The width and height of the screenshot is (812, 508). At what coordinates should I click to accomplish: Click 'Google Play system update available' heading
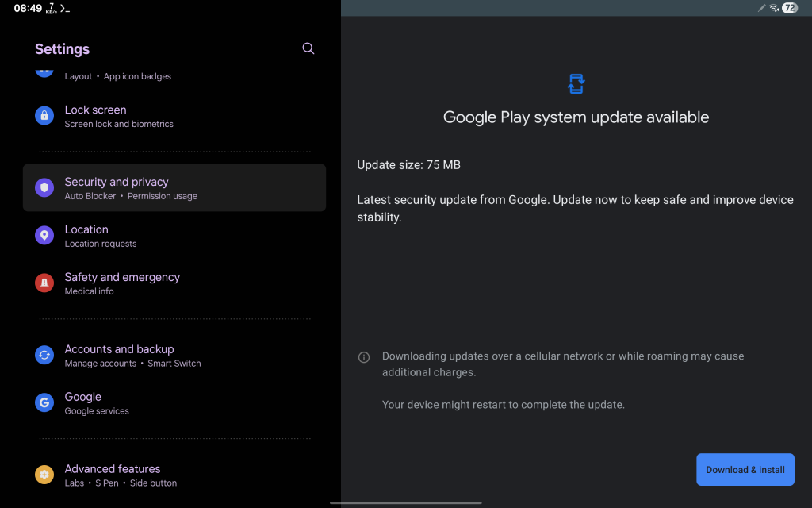tap(576, 117)
